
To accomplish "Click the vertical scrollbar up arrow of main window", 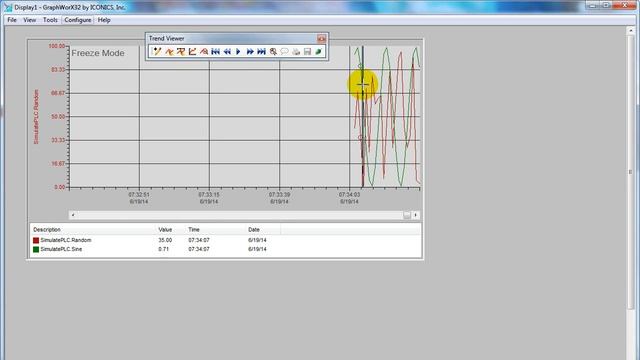I will coord(631,31).
